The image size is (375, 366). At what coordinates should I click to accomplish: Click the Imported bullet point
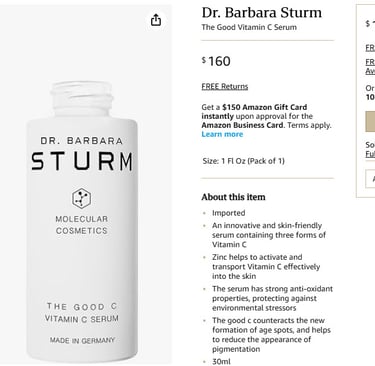tap(229, 213)
